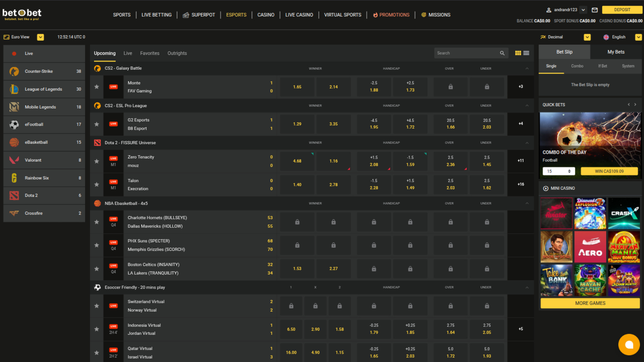
Task: Select the Counter-Strike category in sidebar
Action: pos(14,71)
